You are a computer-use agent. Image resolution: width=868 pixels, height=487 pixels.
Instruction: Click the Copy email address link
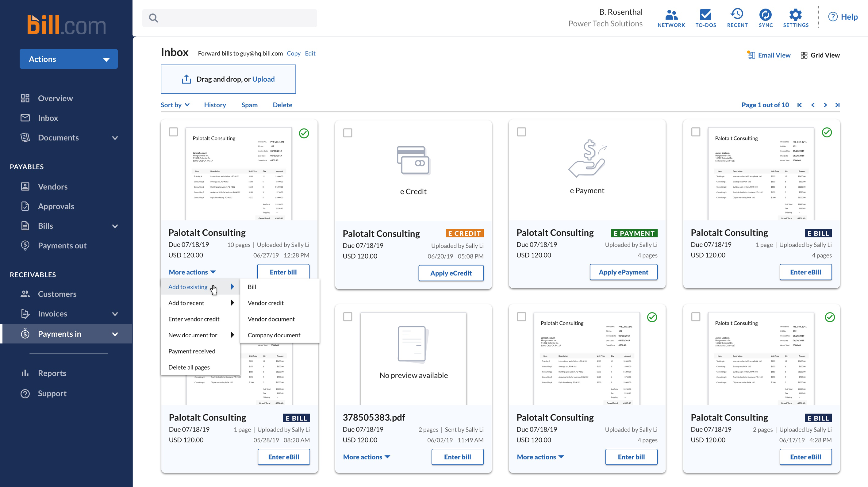(294, 53)
